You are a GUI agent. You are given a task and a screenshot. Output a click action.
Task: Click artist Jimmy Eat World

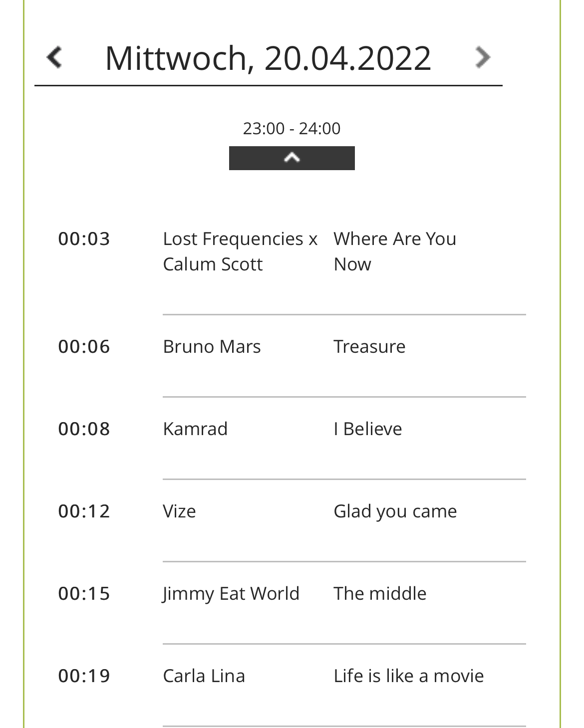231,594
